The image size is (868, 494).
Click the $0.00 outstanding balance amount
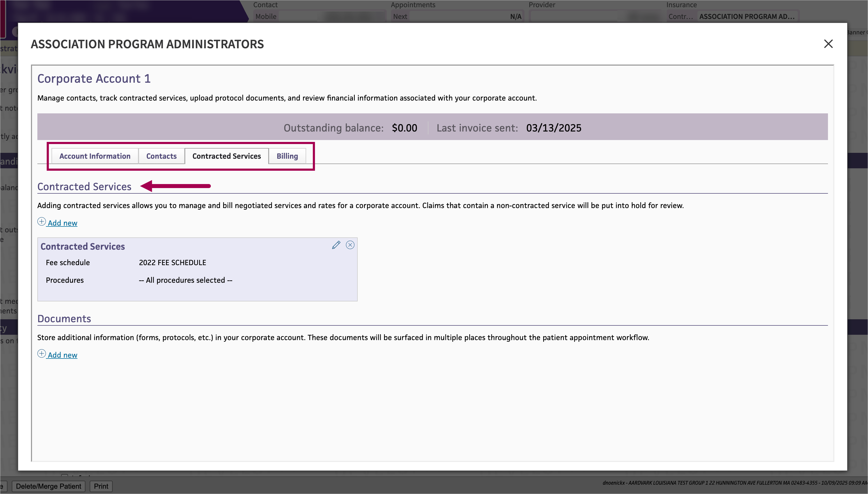[x=404, y=128]
